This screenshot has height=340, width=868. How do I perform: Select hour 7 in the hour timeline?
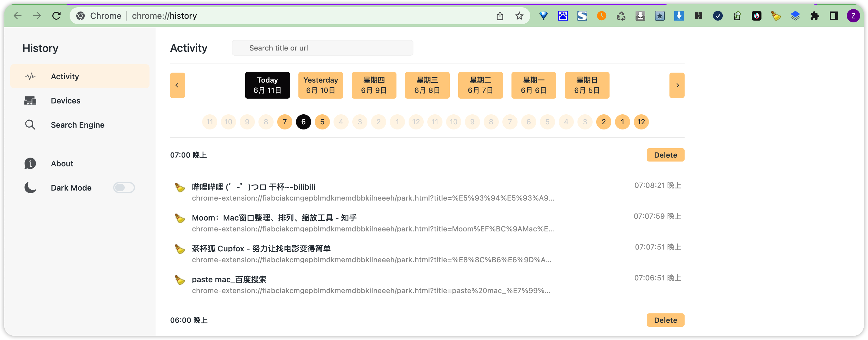[x=284, y=122]
